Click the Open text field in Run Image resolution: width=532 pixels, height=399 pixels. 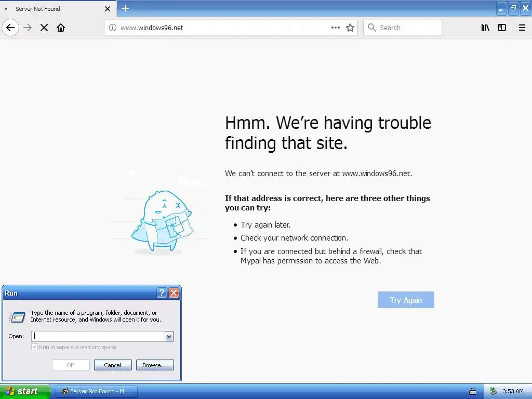pos(98,336)
